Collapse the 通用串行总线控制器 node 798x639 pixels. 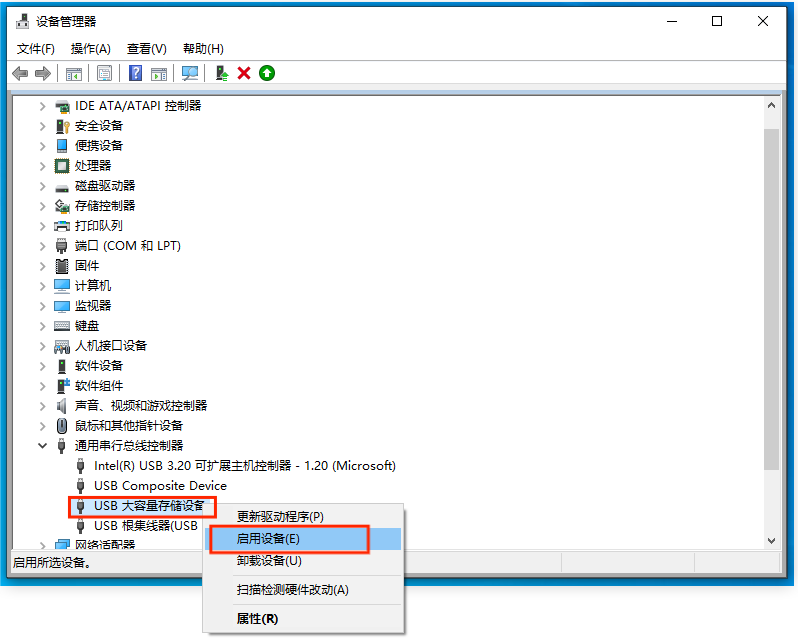pos(43,446)
